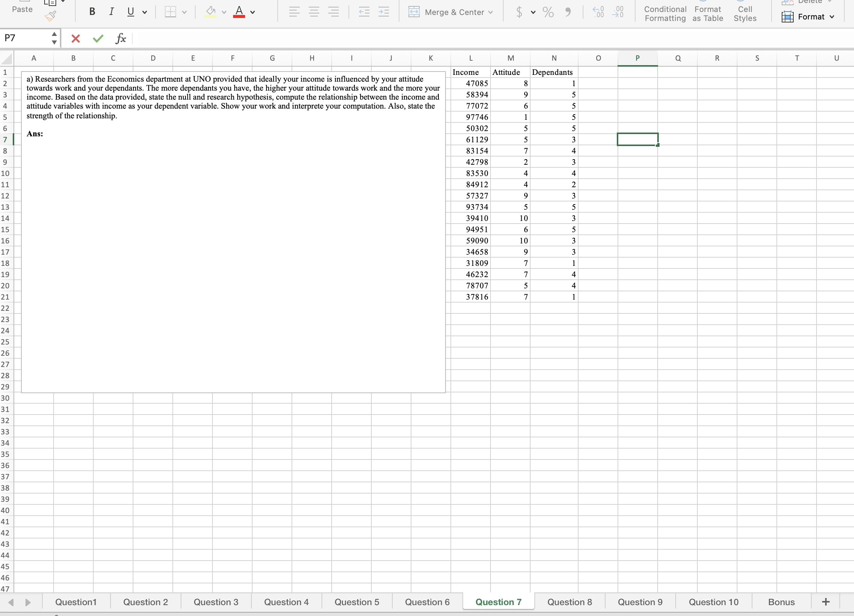Decrease decimal places
The width and height of the screenshot is (854, 616).
pos(618,12)
